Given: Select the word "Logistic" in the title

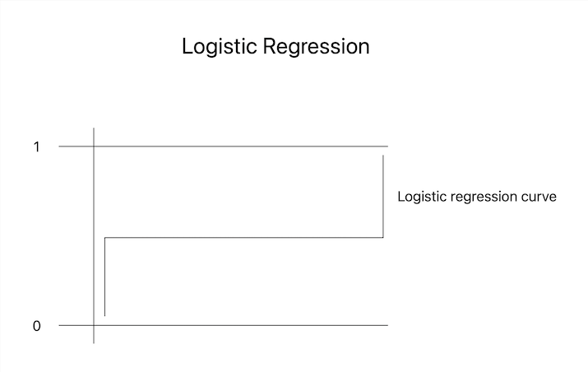Looking at the screenshot, I should coord(219,47).
